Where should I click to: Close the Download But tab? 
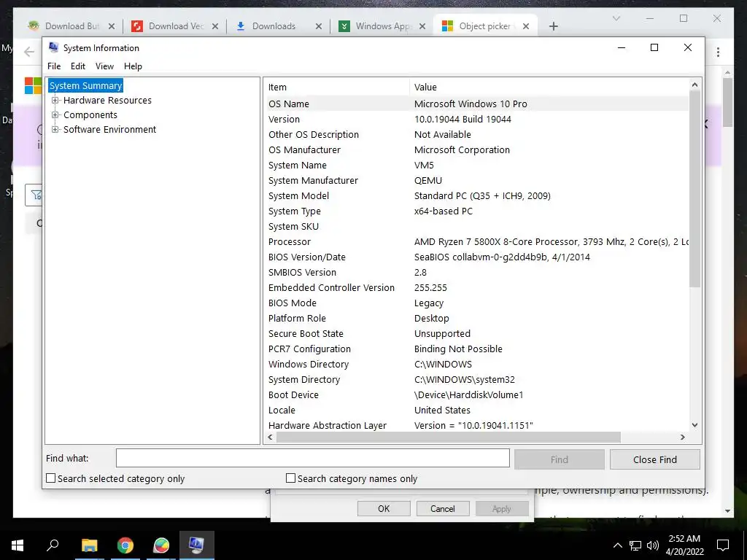point(112,26)
